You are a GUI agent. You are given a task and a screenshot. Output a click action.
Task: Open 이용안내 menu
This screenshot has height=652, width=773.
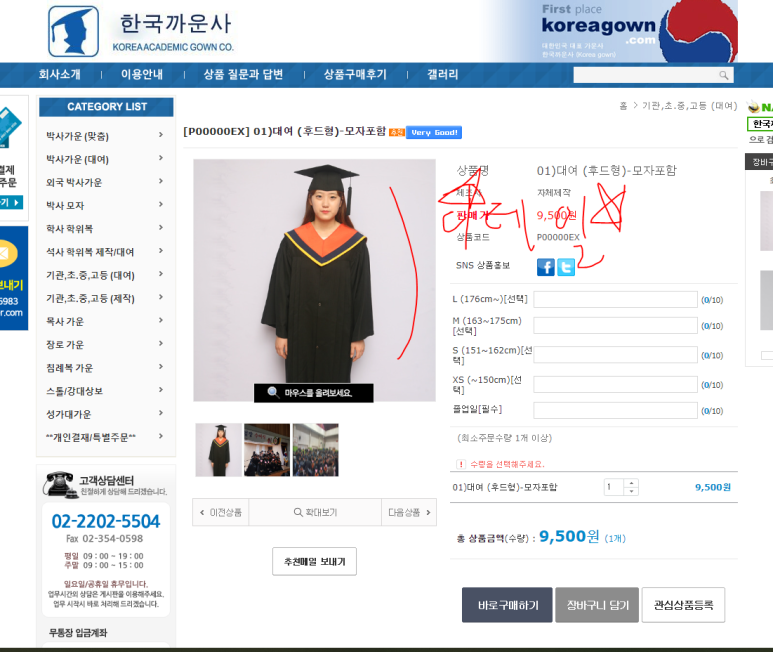point(142,74)
